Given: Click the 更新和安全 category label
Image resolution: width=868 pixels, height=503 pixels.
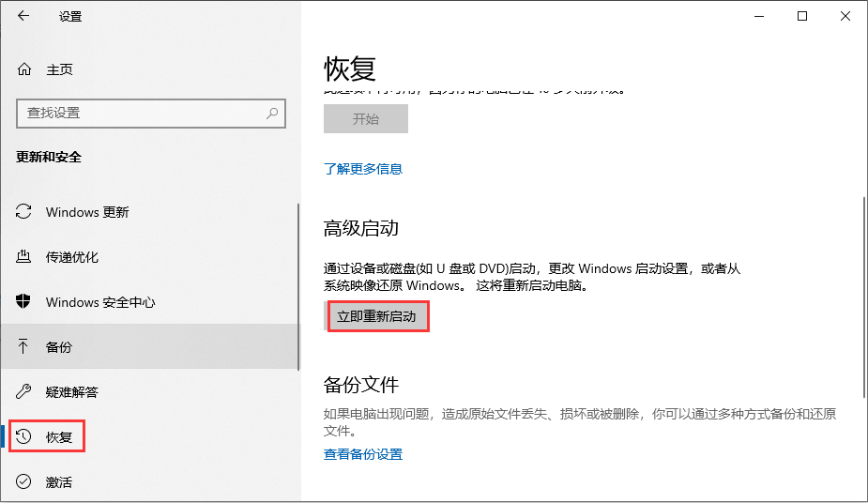Looking at the screenshot, I should [49, 157].
